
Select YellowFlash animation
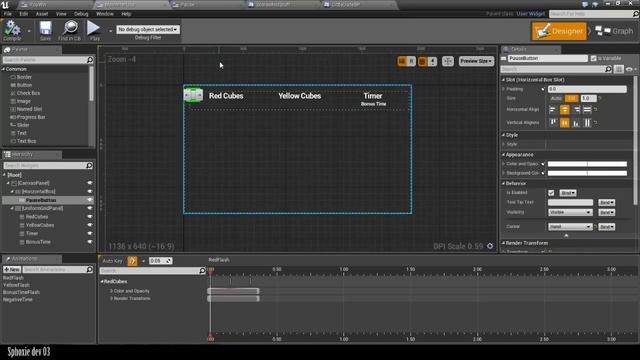(x=16, y=285)
